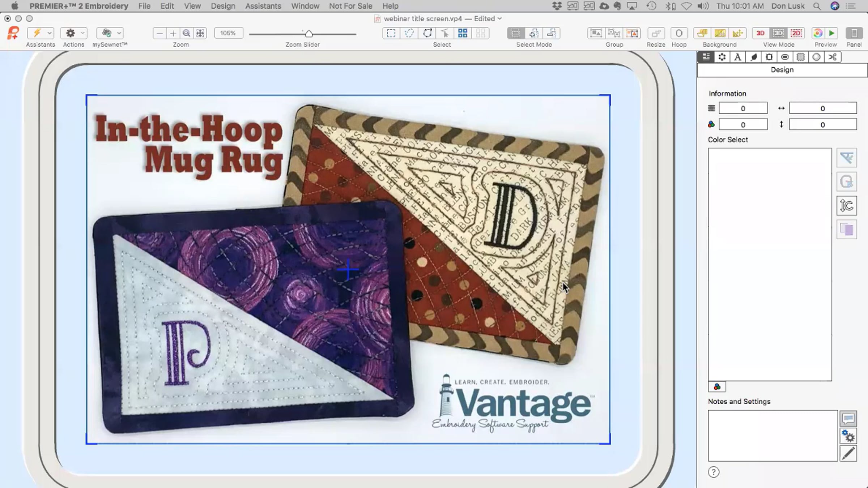Image resolution: width=868 pixels, height=488 pixels.
Task: Choose the Freehand Point Select tool
Action: (427, 33)
